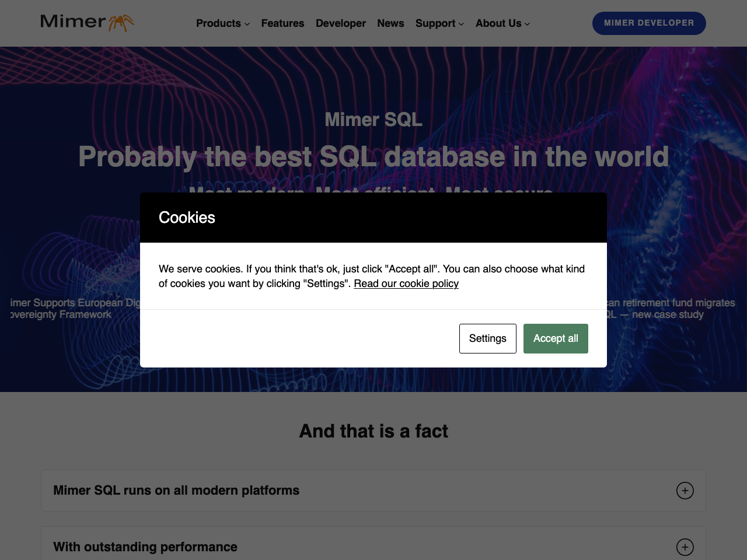747x560 pixels.
Task: Open the Products dropdown chevron
Action: coord(247,24)
